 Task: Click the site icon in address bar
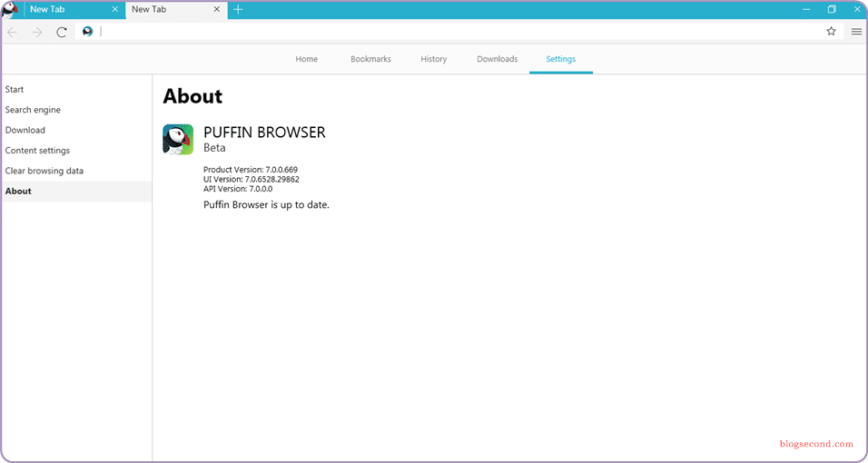[x=87, y=32]
